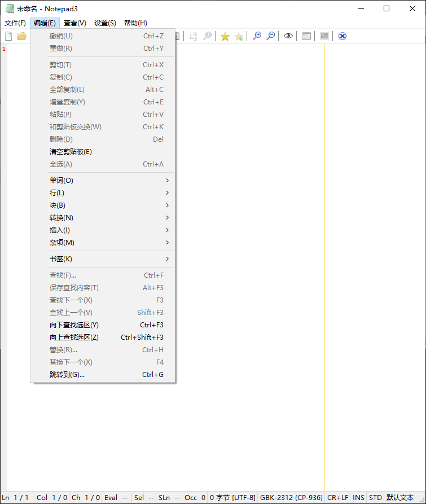
Task: Click disabled 查找(F)... entry
Action: 103,275
